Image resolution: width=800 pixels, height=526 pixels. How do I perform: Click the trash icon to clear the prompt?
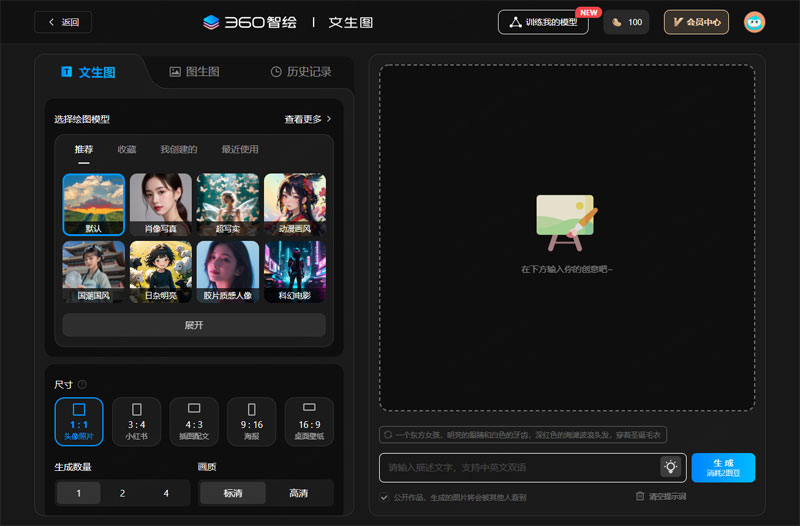640,496
